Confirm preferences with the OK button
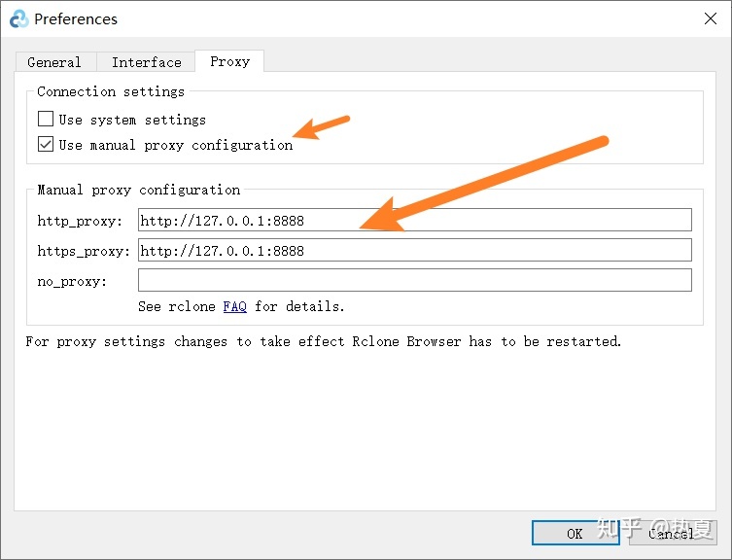 click(575, 533)
